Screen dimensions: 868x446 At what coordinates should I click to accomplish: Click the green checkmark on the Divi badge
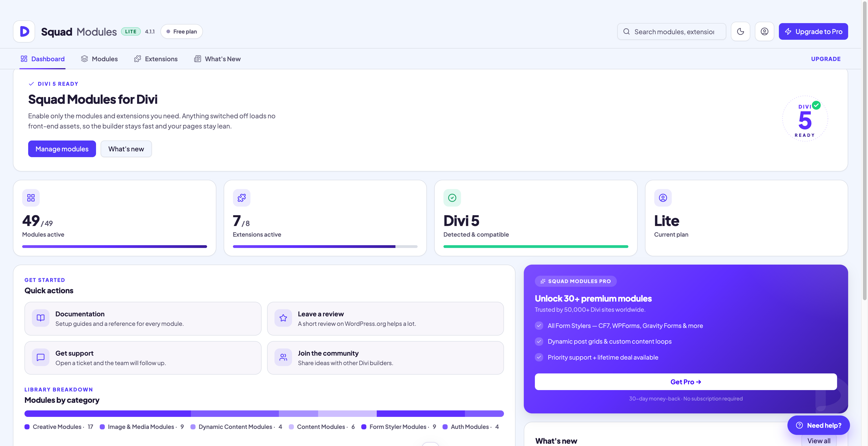[x=816, y=105]
